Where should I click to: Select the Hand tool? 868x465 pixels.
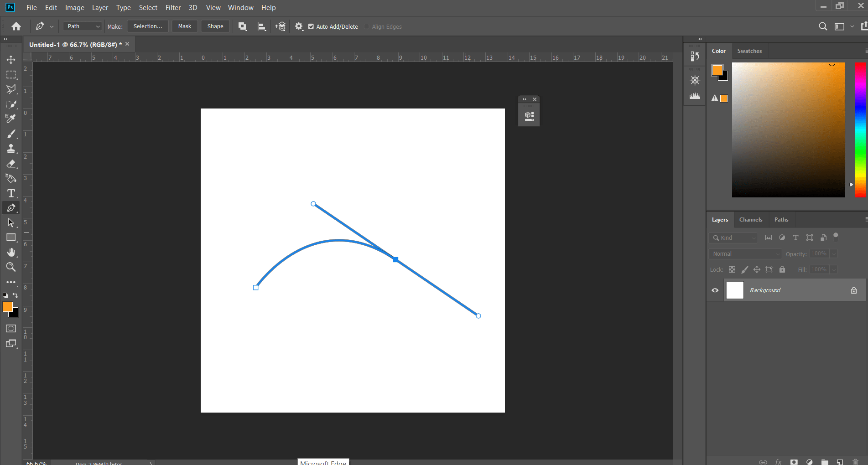[x=11, y=252]
